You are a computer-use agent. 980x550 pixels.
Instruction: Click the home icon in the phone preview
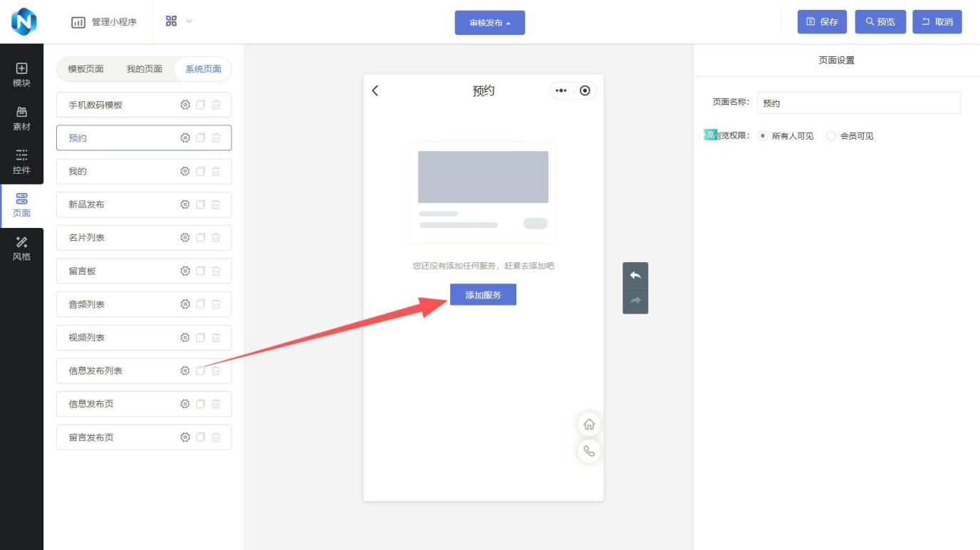point(589,425)
